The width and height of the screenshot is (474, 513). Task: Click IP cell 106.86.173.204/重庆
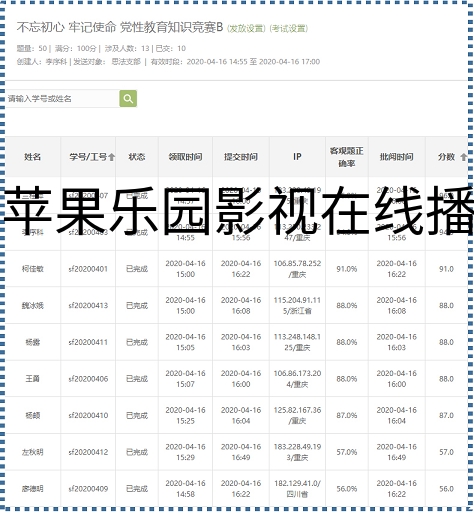click(x=297, y=379)
